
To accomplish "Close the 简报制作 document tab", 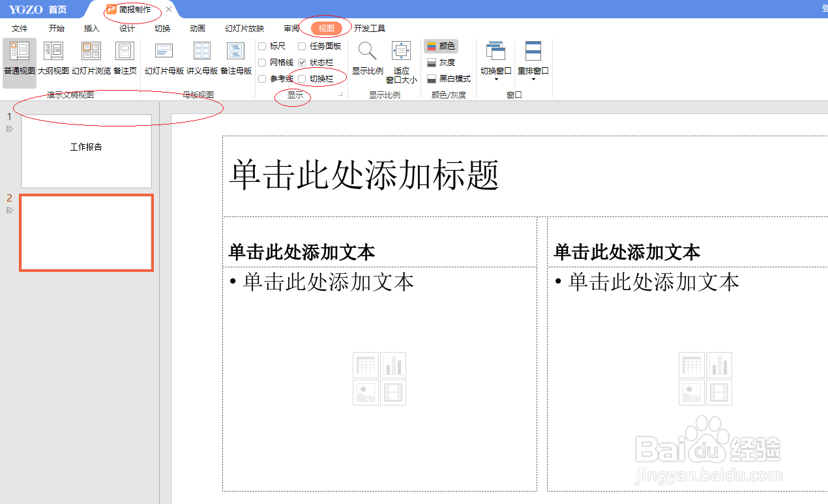I will point(169,9).
